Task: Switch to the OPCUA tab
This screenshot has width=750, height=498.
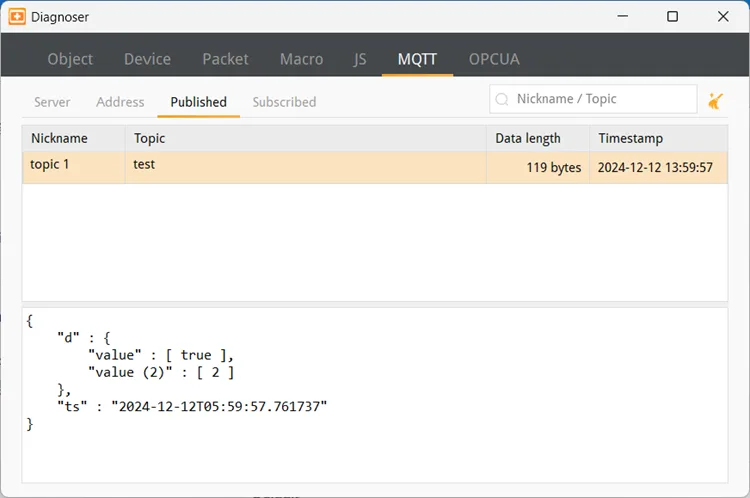Action: (x=494, y=59)
